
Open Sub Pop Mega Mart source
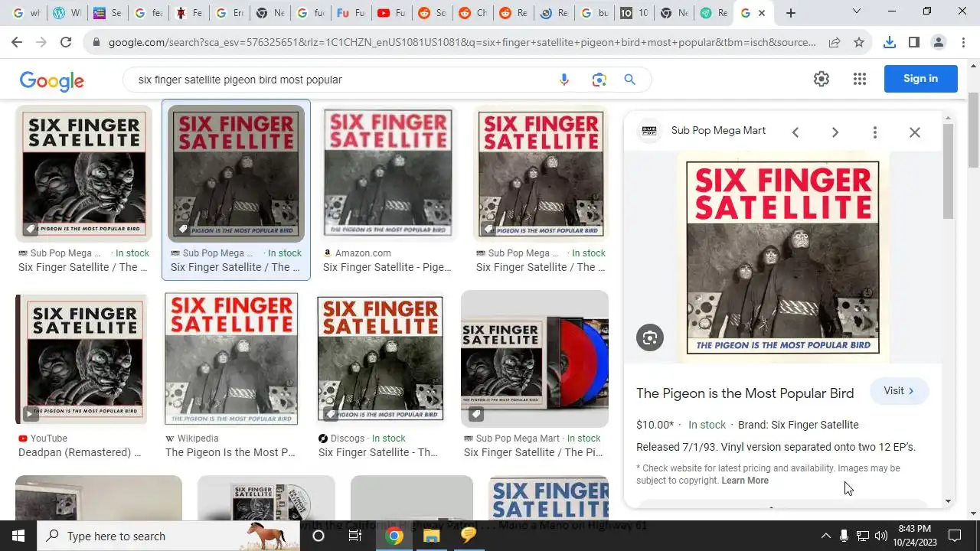(718, 131)
